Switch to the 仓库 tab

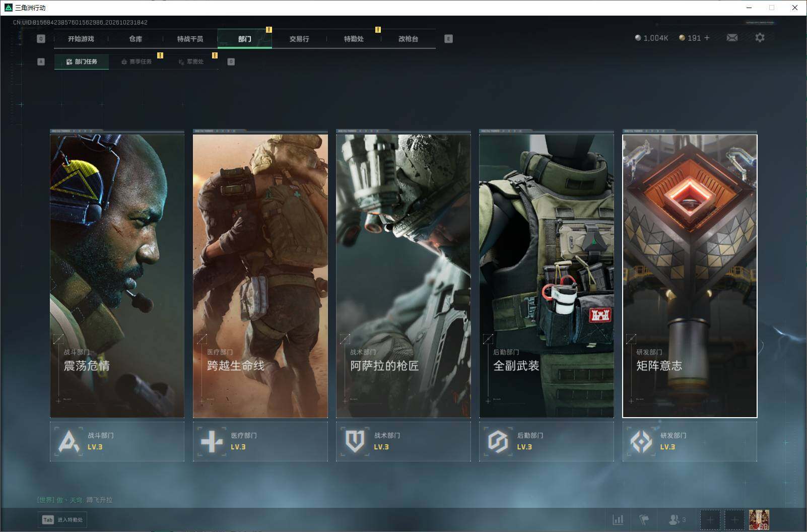(x=136, y=39)
